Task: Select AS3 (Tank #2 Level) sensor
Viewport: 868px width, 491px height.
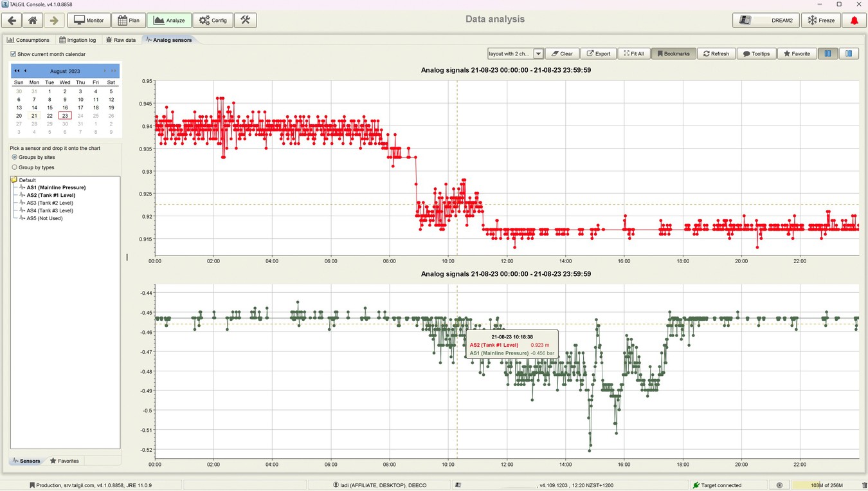Action: (50, 203)
